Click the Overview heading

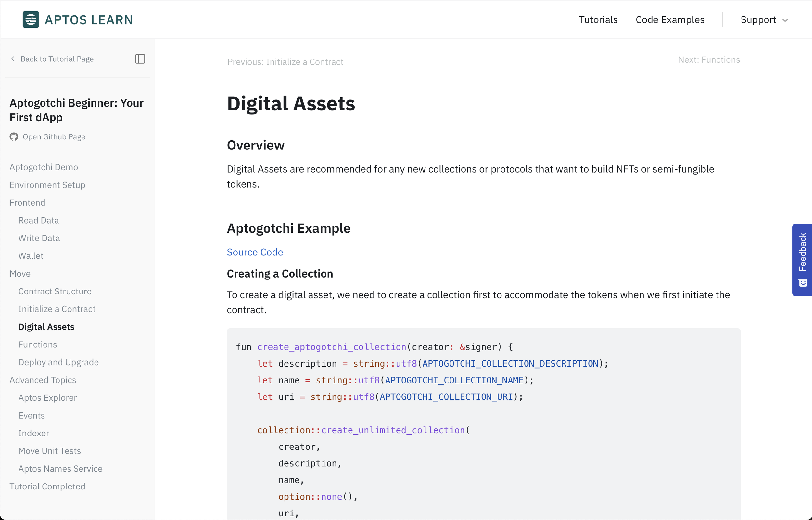tap(255, 145)
